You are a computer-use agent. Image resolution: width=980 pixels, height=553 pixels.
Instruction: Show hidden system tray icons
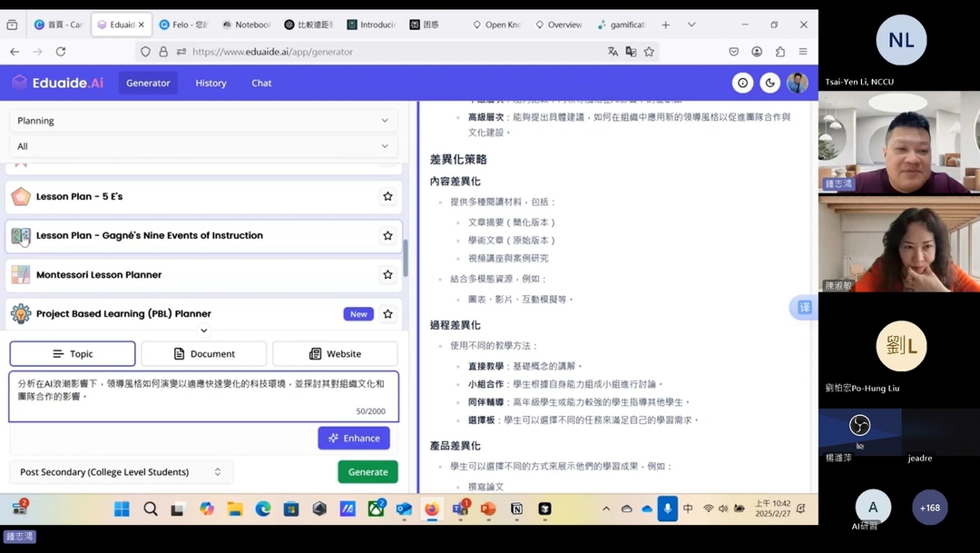coord(605,509)
